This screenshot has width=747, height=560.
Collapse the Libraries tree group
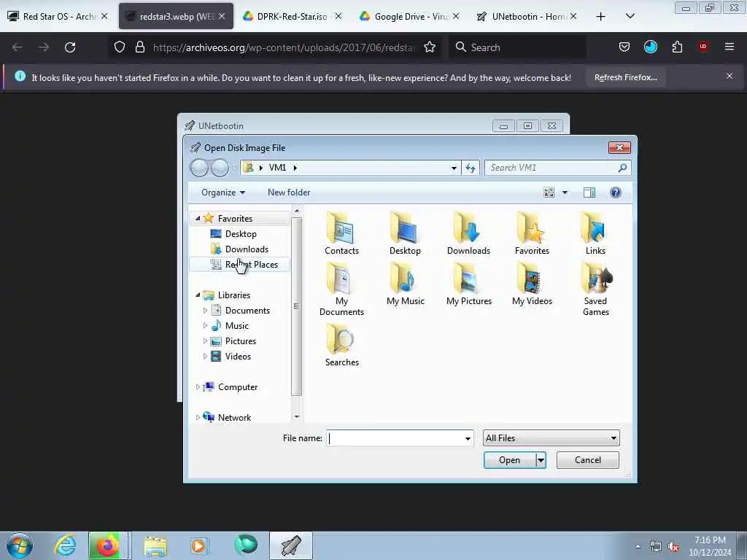tap(197, 295)
